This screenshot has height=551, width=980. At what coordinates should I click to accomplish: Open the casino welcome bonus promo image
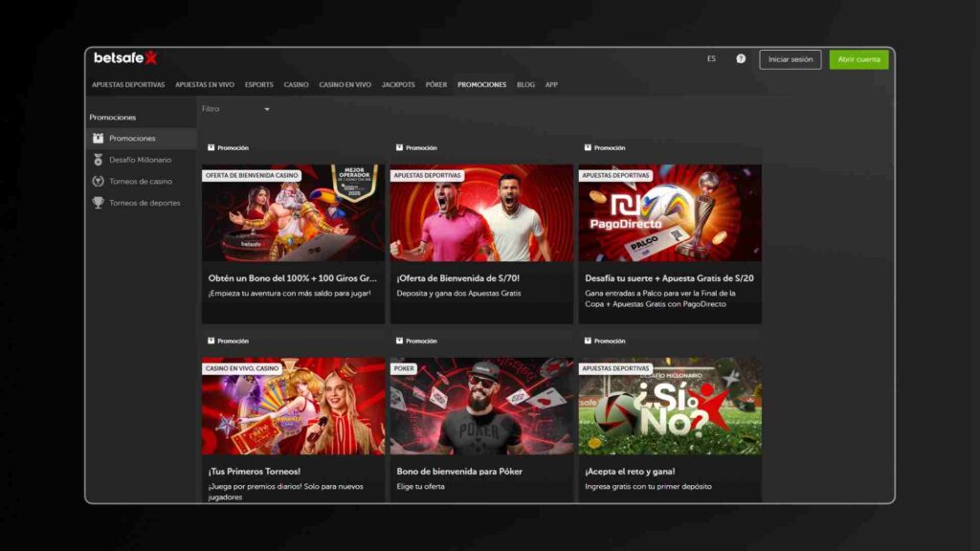pyautogui.click(x=293, y=212)
